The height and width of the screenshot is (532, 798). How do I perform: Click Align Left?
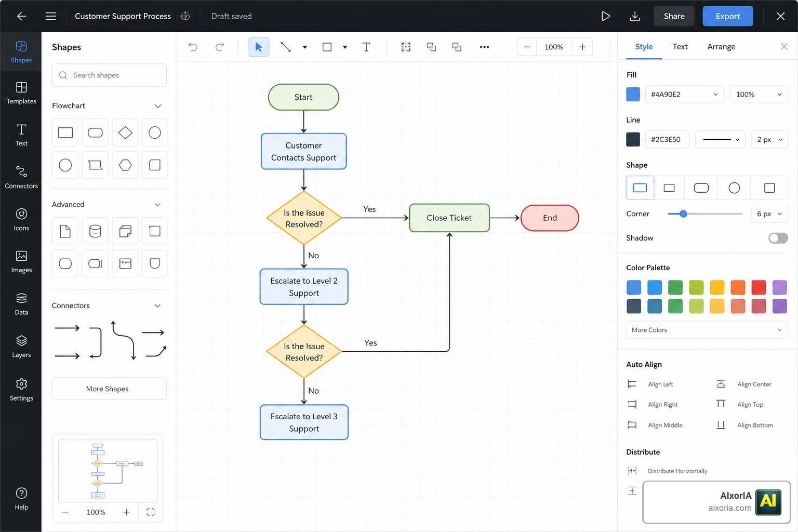(650, 384)
